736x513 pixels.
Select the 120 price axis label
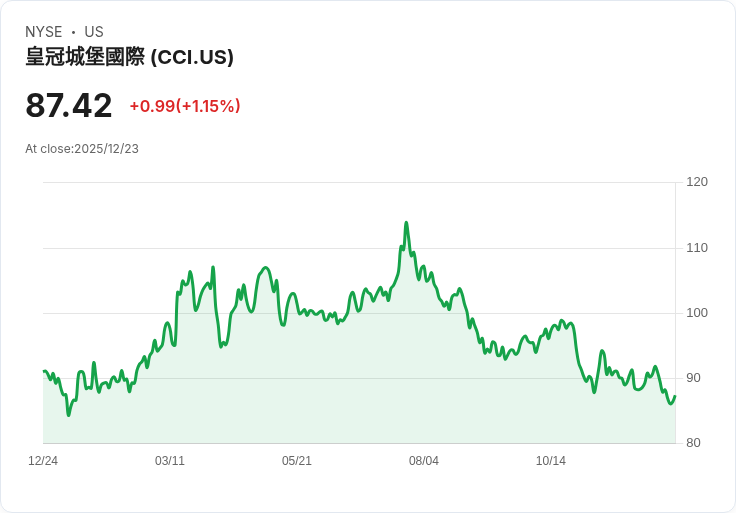pyautogui.click(x=697, y=182)
